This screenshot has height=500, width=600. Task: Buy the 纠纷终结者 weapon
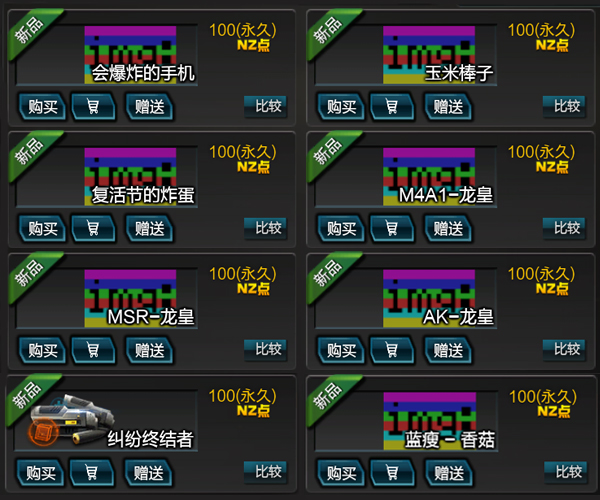click(41, 472)
